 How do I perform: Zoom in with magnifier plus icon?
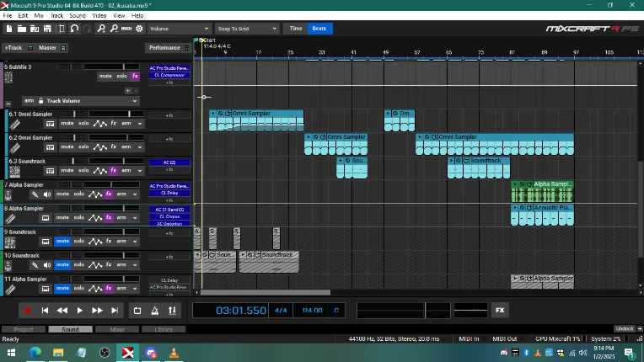[x=101, y=29]
